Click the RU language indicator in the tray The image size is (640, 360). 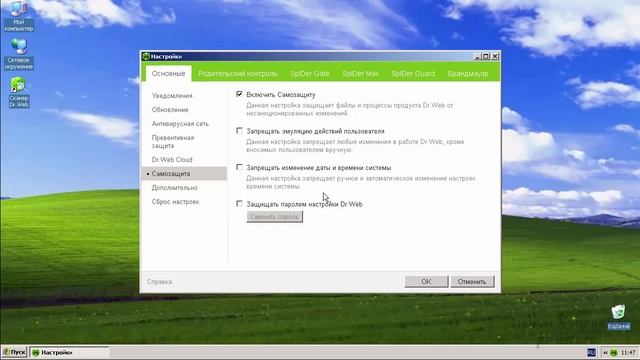click(x=591, y=352)
